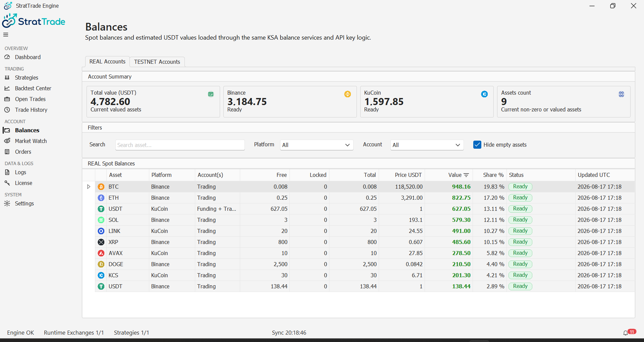Focus the Search asset input field

(x=180, y=145)
